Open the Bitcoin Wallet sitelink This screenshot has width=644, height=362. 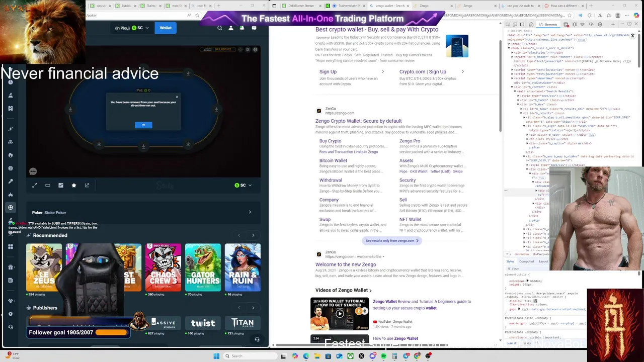point(333,161)
